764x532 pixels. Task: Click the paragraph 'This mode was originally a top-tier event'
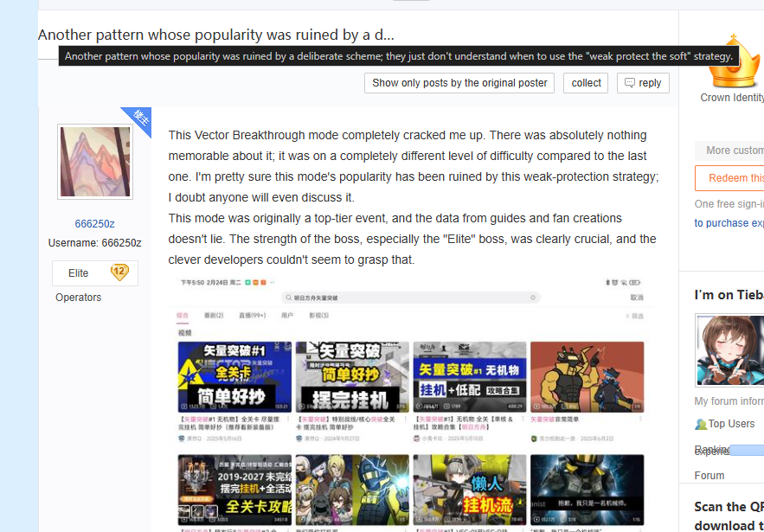[412, 239]
